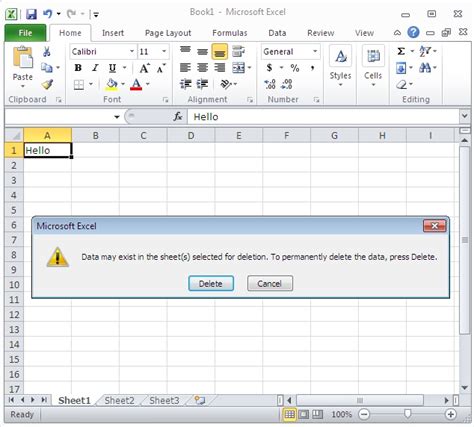Click the Clear eraser icon
Viewport: 474px width, 427px height.
(x=402, y=84)
